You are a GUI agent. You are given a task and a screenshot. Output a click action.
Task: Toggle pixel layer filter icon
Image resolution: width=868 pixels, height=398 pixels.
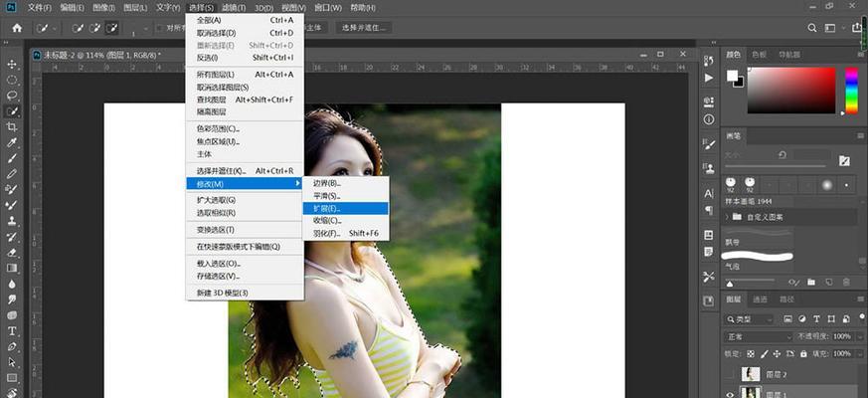[787, 319]
